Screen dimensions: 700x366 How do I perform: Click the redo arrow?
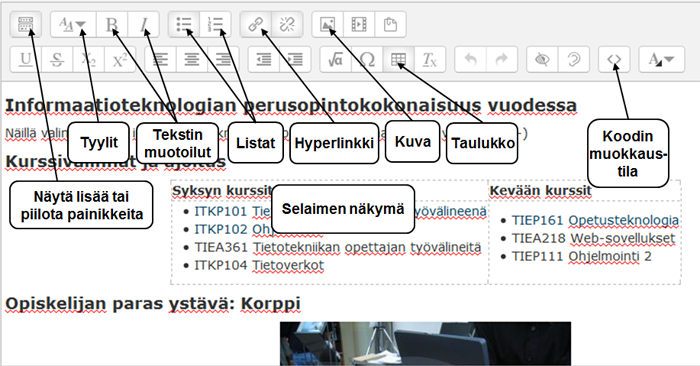tap(502, 59)
